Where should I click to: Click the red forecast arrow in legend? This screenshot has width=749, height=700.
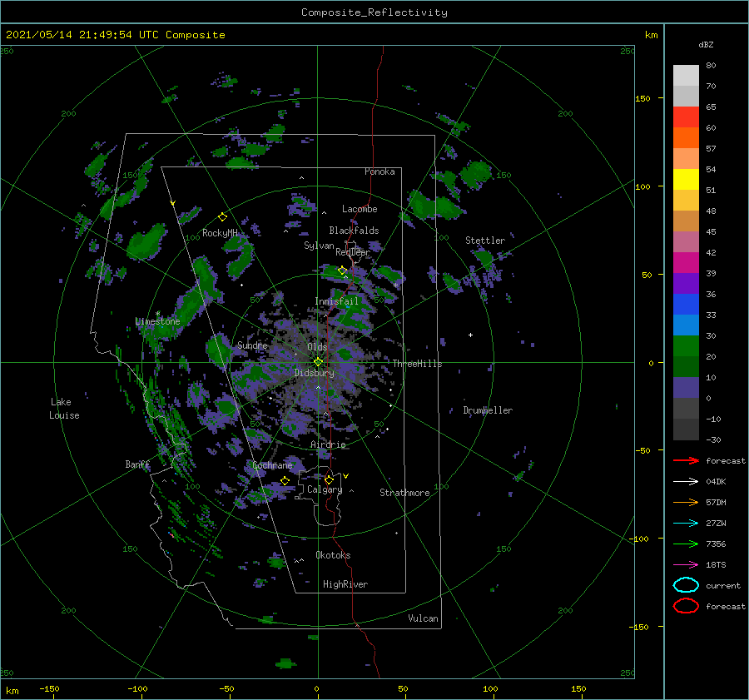point(686,460)
